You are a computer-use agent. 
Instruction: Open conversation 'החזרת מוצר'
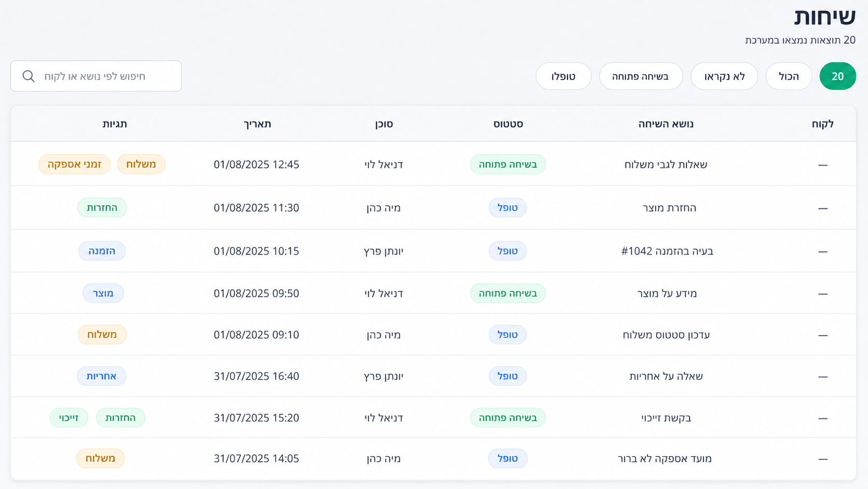point(669,208)
